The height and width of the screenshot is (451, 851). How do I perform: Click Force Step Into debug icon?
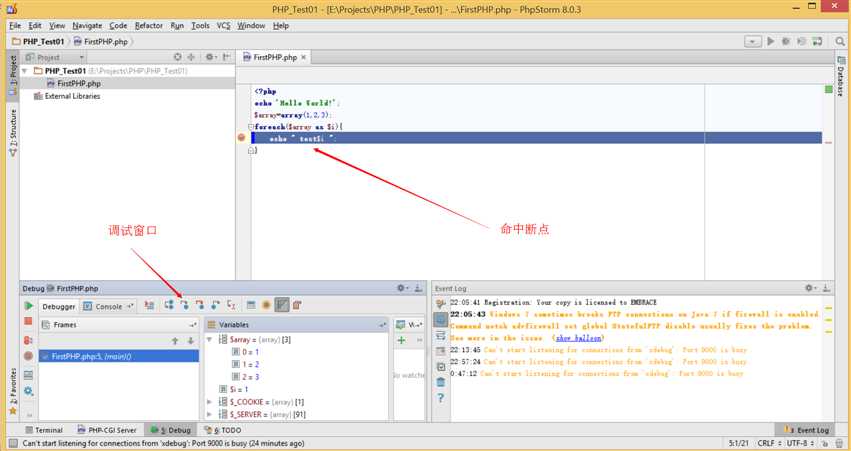(x=200, y=306)
